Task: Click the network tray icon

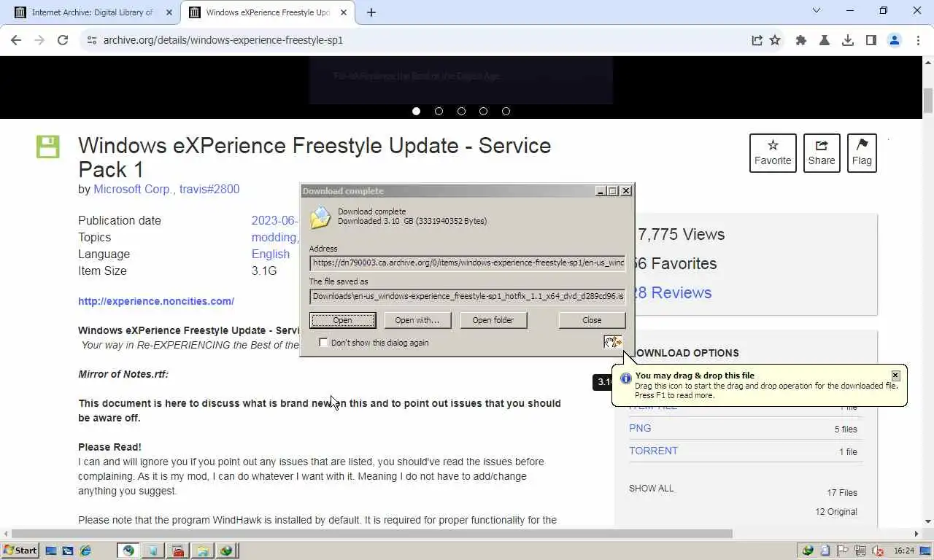Action: pos(860,551)
